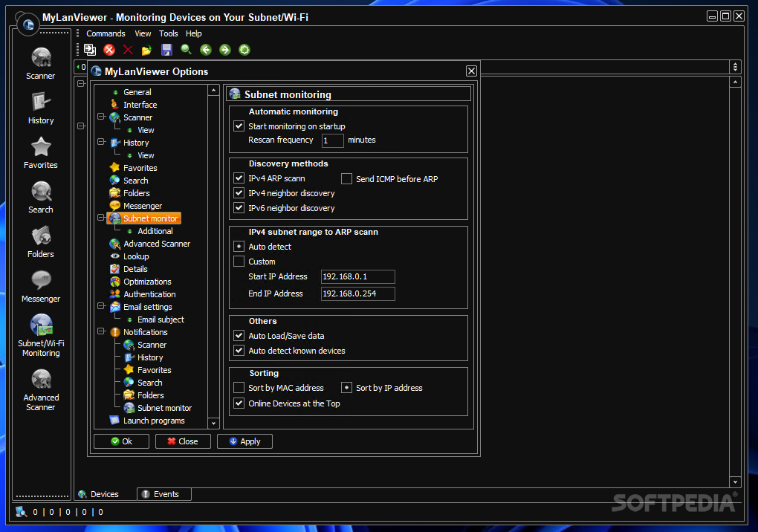This screenshot has height=532, width=758.
Task: Open Search in the left sidebar
Action: pos(41,197)
